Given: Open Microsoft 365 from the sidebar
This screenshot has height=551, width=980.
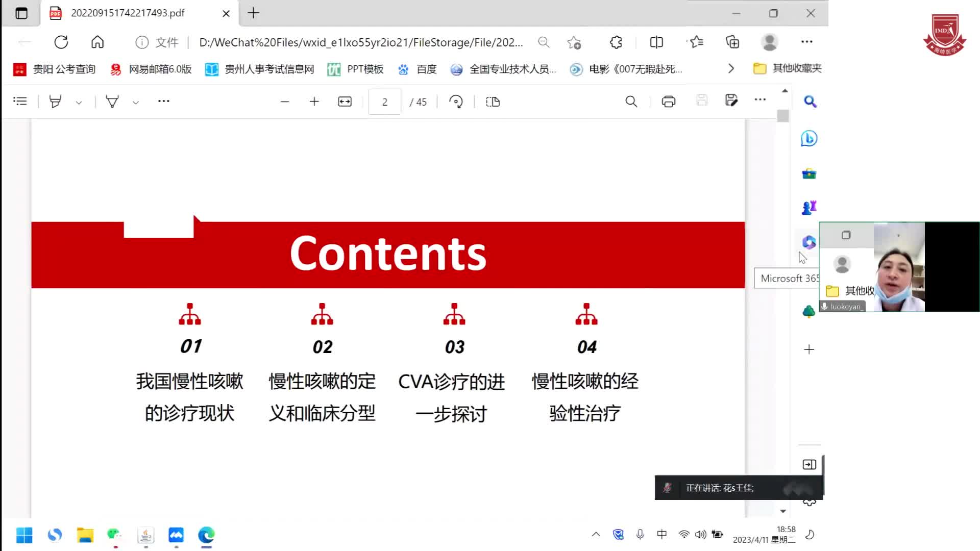Looking at the screenshot, I should click(x=808, y=242).
